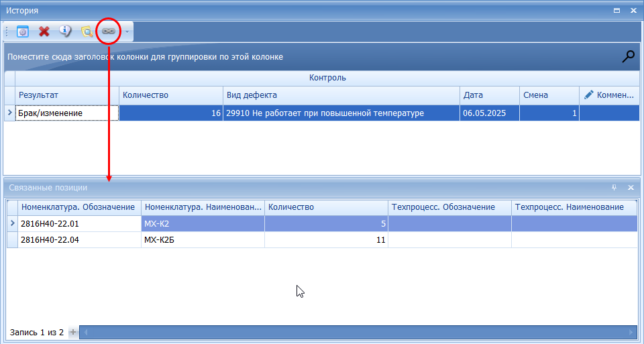The width and height of the screenshot is (644, 344).
Task: Select the МХ-К2Б name cell
Action: [x=203, y=240]
